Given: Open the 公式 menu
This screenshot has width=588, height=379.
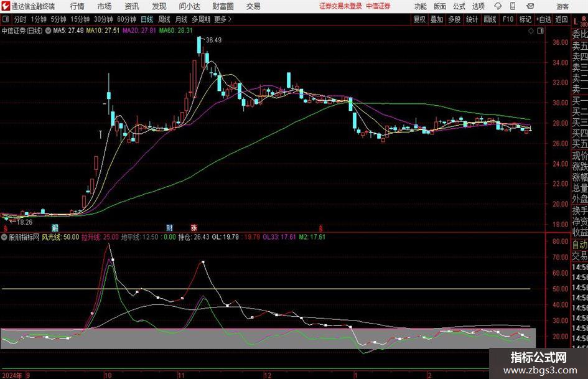Looking at the screenshot, I should pyautogui.click(x=459, y=6).
